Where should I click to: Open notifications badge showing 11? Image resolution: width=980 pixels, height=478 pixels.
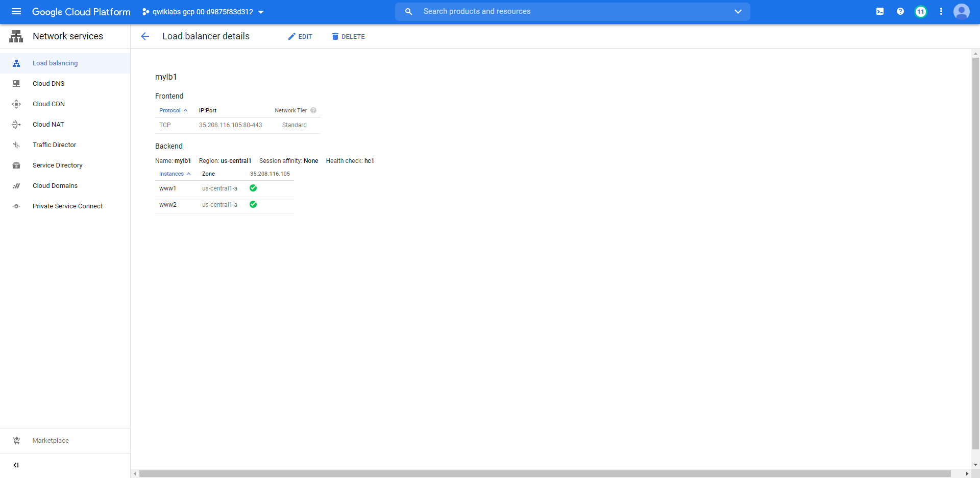pos(921,11)
